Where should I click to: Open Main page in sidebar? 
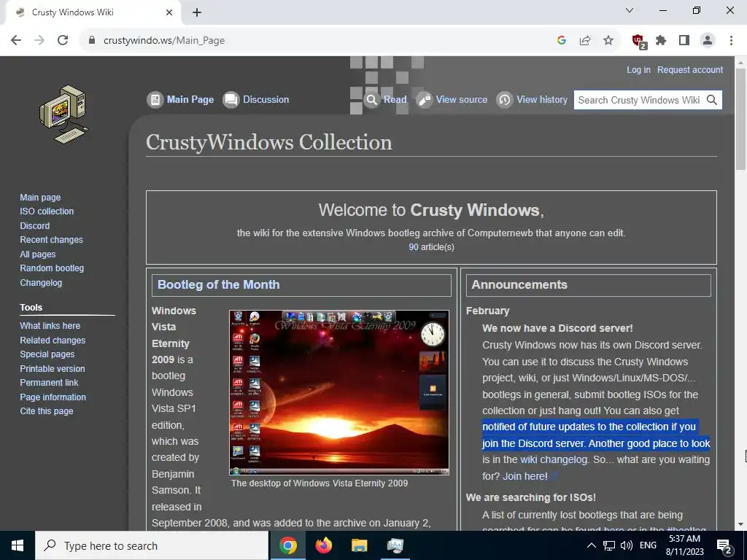click(x=40, y=197)
